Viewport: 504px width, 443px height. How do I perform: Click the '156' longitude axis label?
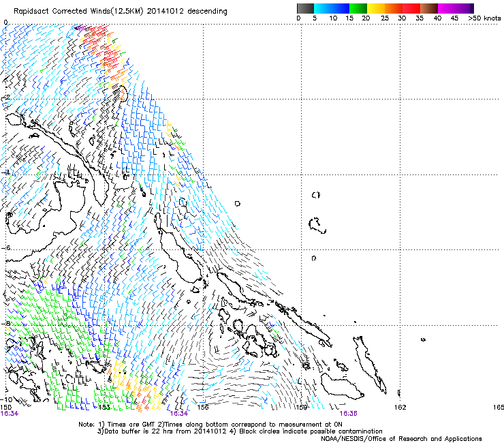pos(203,408)
